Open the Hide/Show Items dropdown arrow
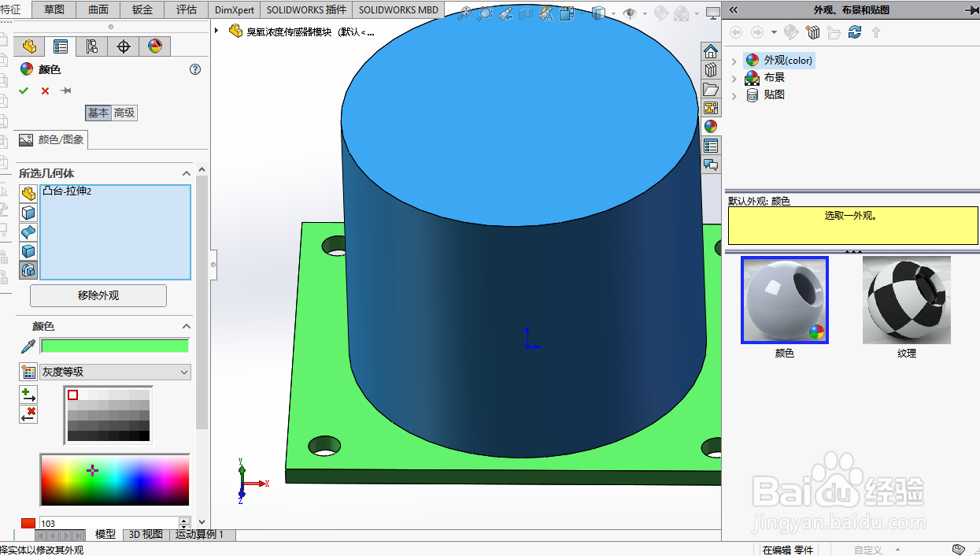Image resolution: width=980 pixels, height=556 pixels. (645, 13)
